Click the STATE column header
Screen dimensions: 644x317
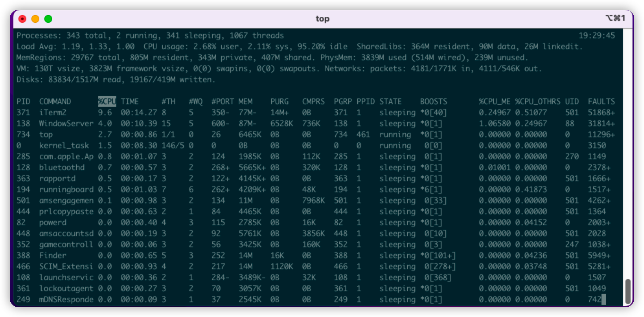click(x=391, y=101)
